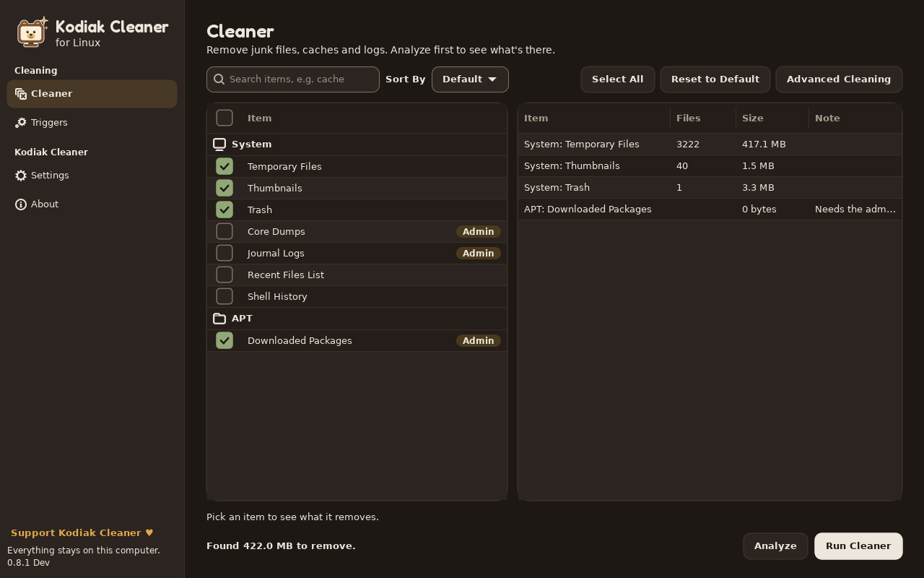Screen dimensions: 924x578
Task: Open the Sort By Default dropdown
Action: pos(470,79)
